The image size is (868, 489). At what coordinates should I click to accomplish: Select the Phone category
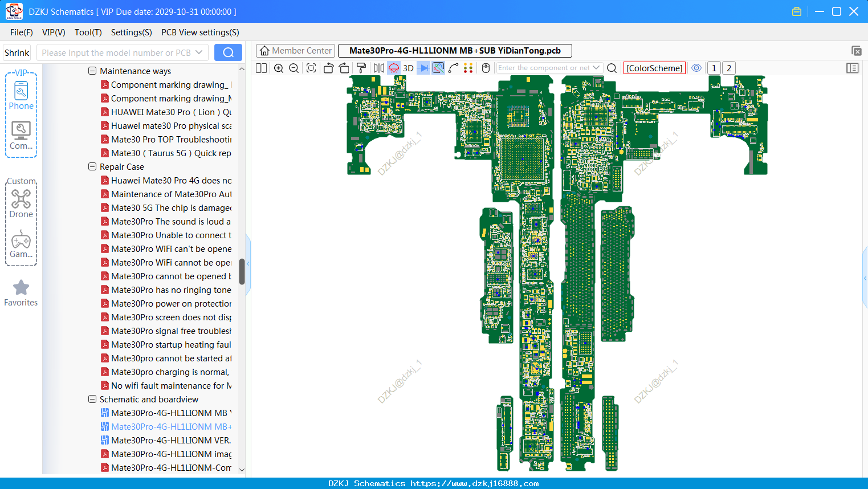pos(21,95)
